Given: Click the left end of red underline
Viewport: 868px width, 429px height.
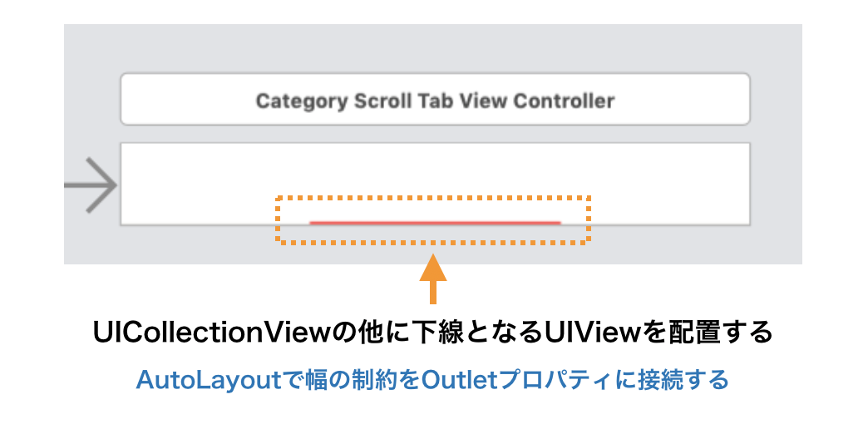Looking at the screenshot, I should click(x=313, y=222).
